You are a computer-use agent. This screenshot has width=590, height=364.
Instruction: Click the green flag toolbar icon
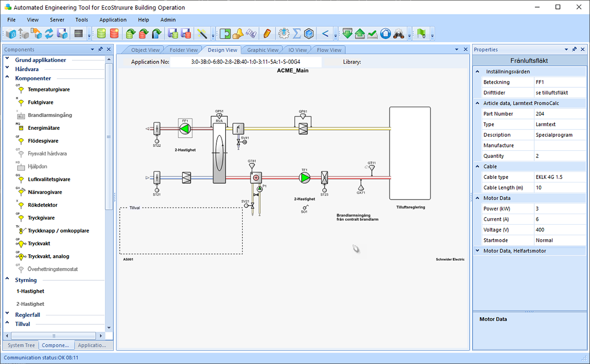click(421, 34)
